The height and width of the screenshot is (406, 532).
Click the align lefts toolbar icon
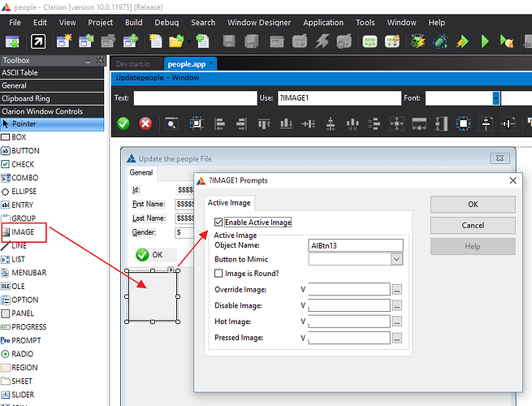(x=219, y=123)
